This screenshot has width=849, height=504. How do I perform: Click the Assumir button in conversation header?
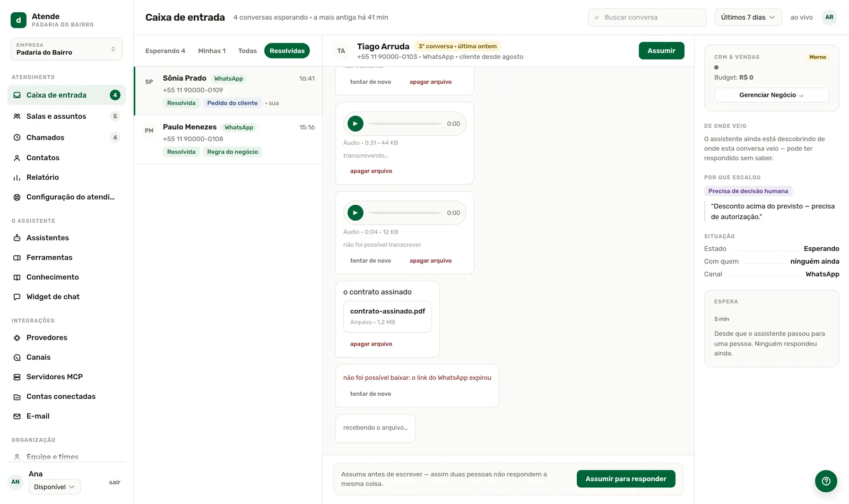pyautogui.click(x=662, y=50)
